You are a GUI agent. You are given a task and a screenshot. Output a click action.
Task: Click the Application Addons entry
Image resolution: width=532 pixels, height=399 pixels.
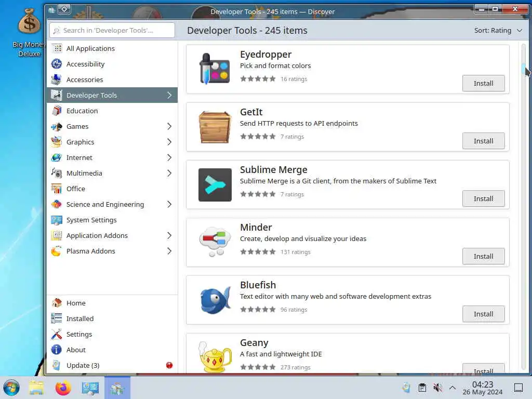coord(112,235)
